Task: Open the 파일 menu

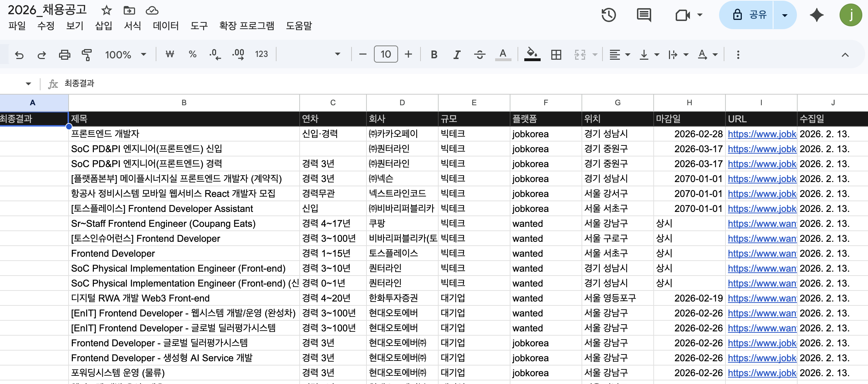Action: (17, 26)
